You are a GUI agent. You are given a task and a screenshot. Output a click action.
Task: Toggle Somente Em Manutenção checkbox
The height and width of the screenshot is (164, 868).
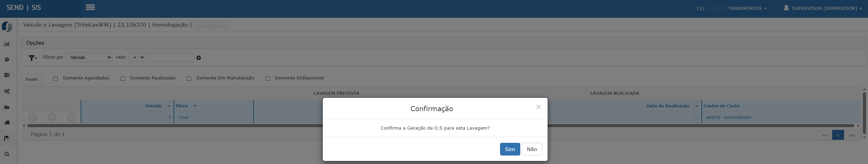[189, 79]
